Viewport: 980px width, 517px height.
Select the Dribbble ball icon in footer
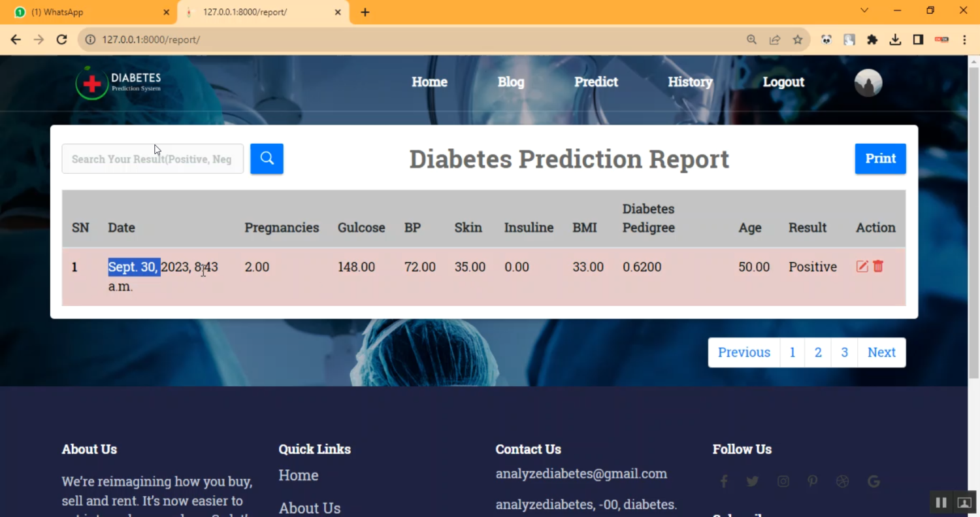click(x=842, y=481)
